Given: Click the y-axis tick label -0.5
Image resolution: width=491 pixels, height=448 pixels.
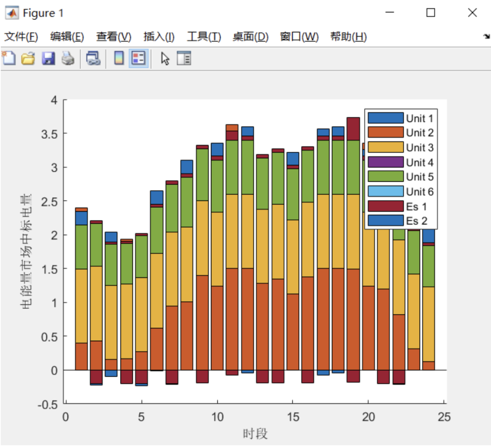Looking at the screenshot, I should pyautogui.click(x=47, y=404).
